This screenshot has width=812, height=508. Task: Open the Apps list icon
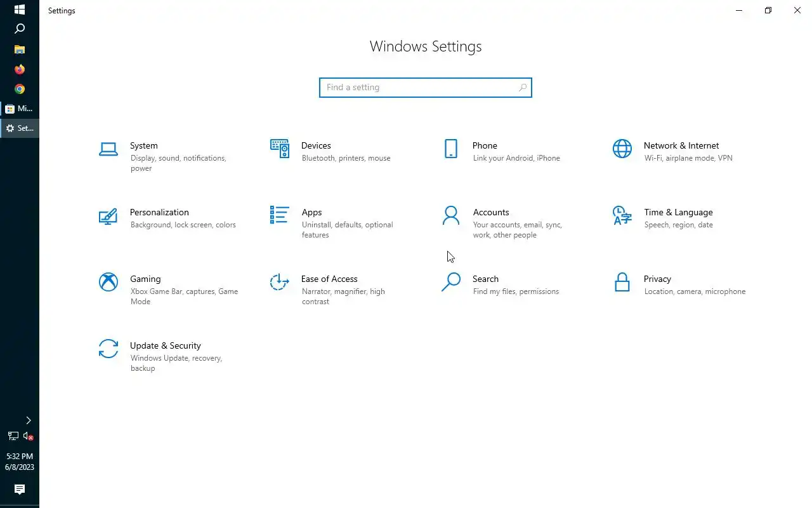point(280,215)
